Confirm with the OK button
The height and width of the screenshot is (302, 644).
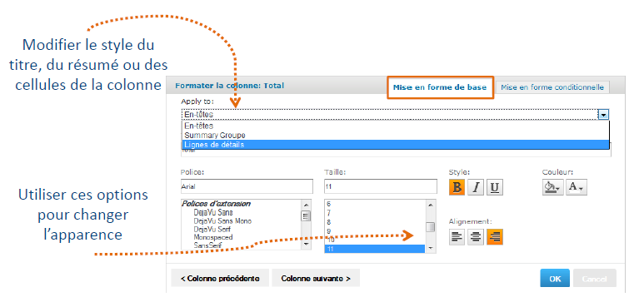click(x=555, y=279)
